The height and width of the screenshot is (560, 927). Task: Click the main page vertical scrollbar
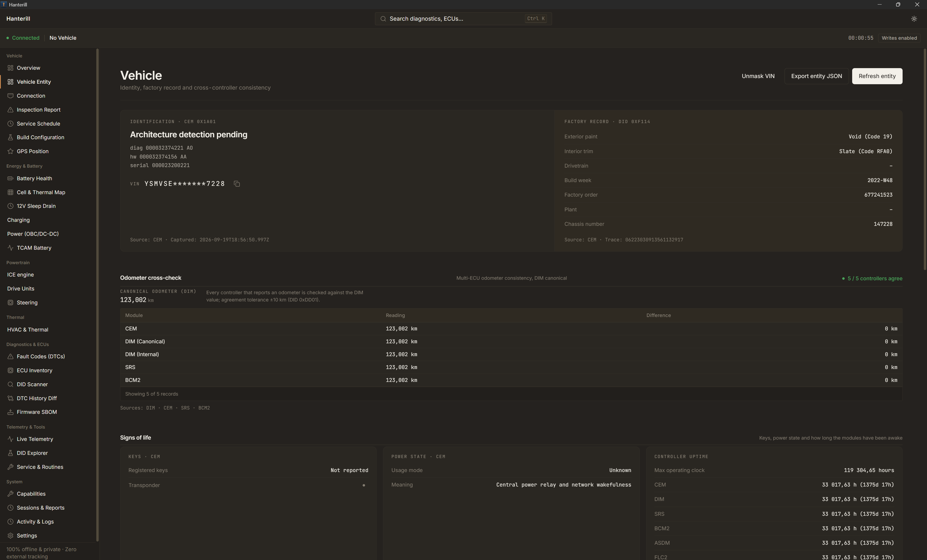point(925,160)
